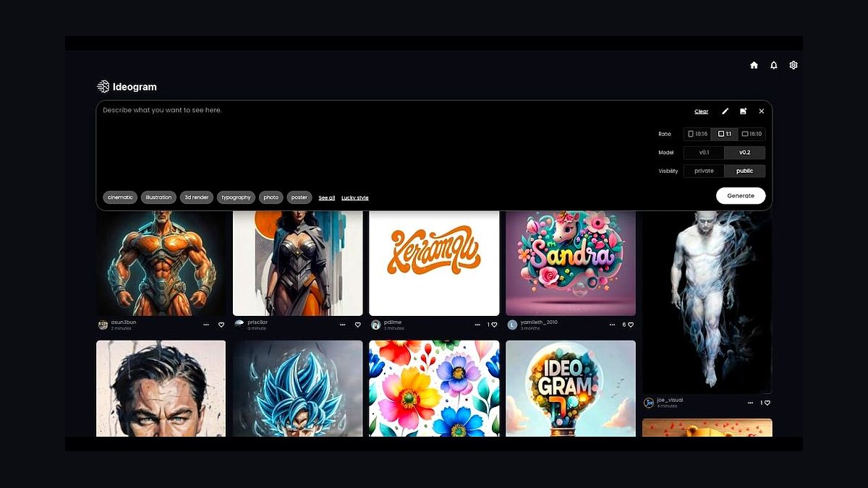The width and height of the screenshot is (868, 488).
Task: Click the pencil edit icon in prompt box
Action: [725, 111]
